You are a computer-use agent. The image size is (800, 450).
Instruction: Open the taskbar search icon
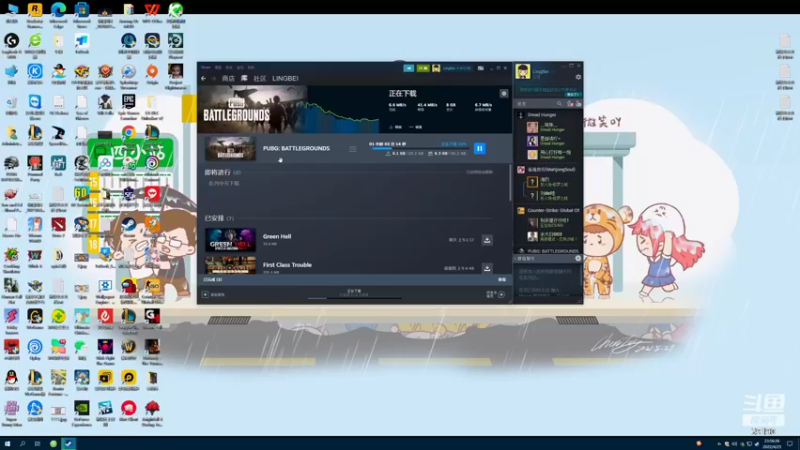[22, 444]
